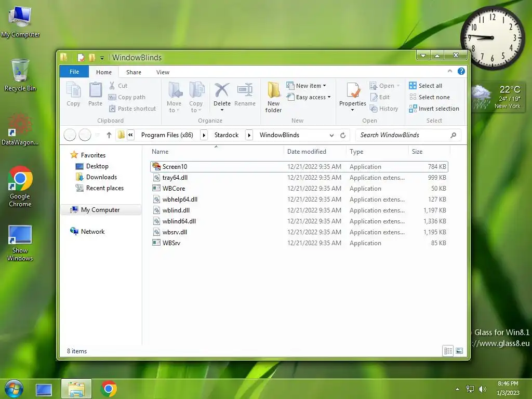Viewport: 532px width, 399px height.
Task: Click the Edit button in Open group
Action: coord(380,97)
